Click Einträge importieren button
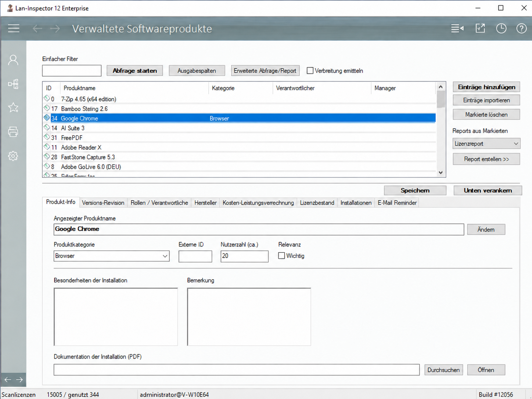This screenshot has width=532, height=399. pos(486,100)
